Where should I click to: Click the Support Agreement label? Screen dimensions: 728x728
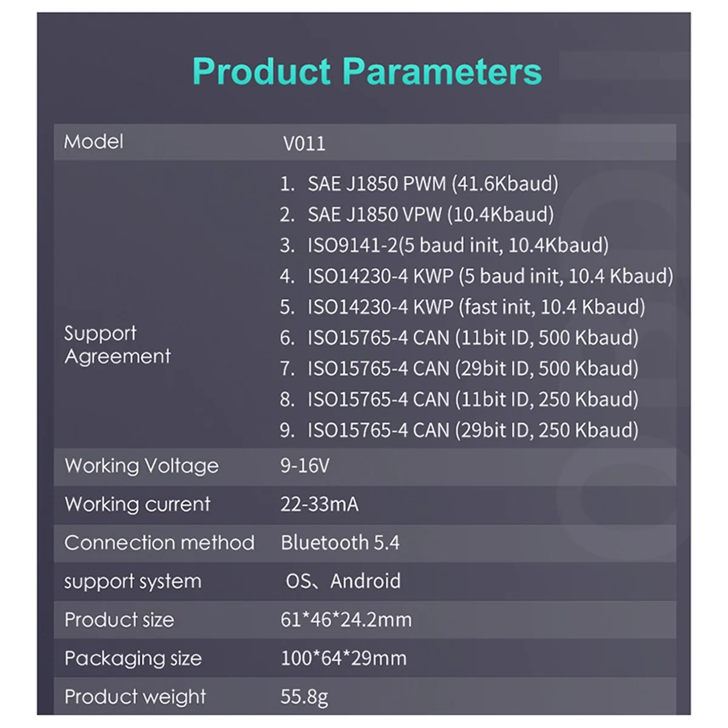pos(118,345)
